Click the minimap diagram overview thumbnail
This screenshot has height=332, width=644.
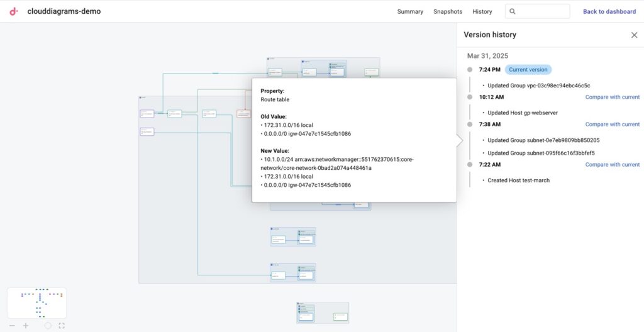[36, 303]
